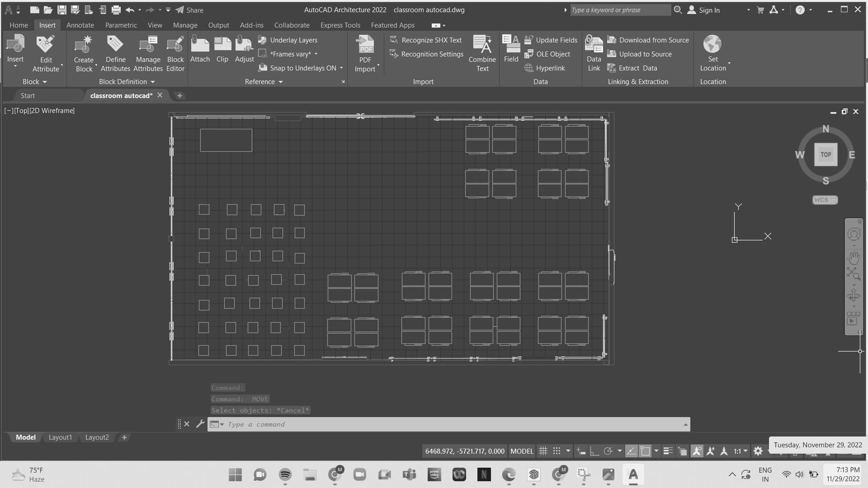Image resolution: width=868 pixels, height=488 pixels.
Task: Open the Block Editor
Action: tap(175, 53)
